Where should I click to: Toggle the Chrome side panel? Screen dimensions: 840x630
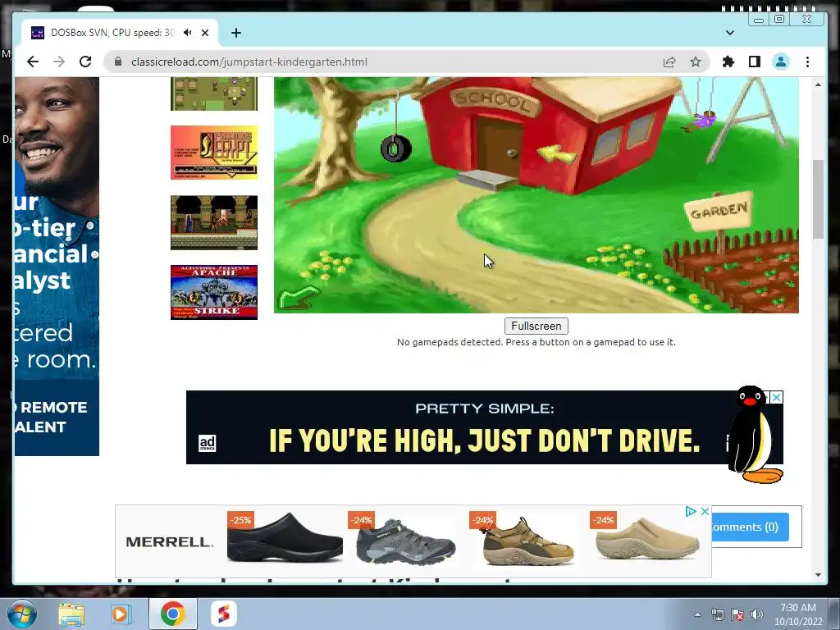point(755,62)
